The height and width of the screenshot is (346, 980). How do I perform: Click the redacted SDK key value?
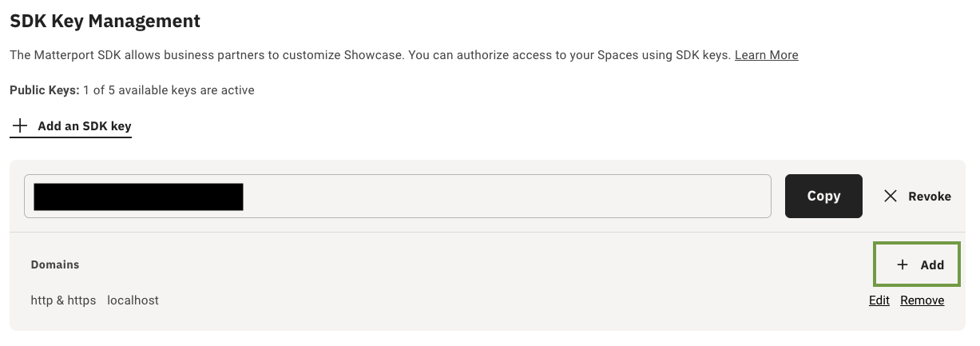137,196
